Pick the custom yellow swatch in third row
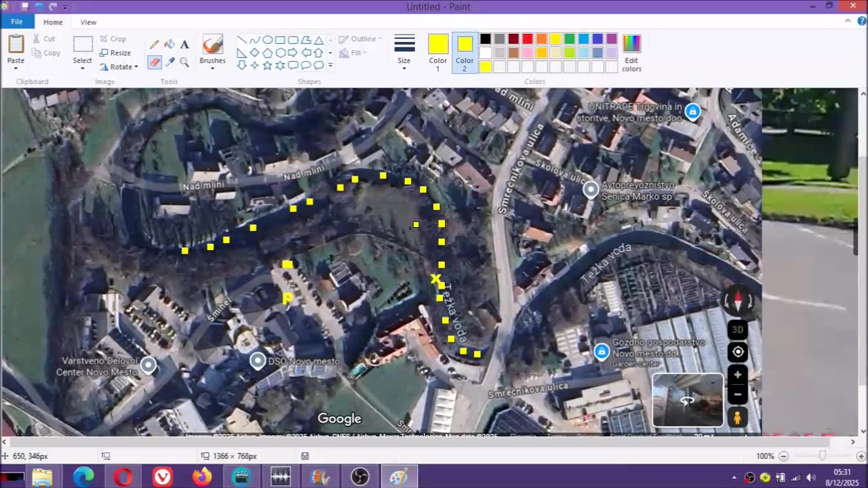868x488 pixels. tap(486, 67)
